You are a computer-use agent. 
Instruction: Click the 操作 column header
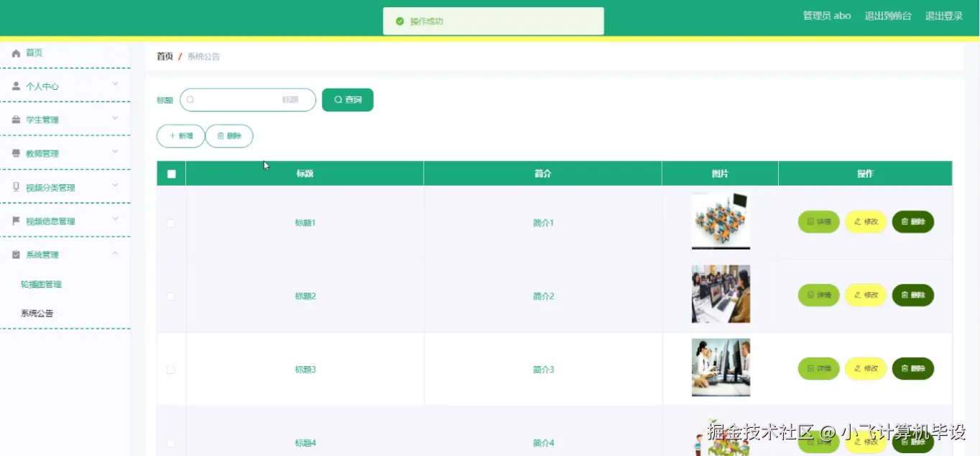(x=865, y=173)
